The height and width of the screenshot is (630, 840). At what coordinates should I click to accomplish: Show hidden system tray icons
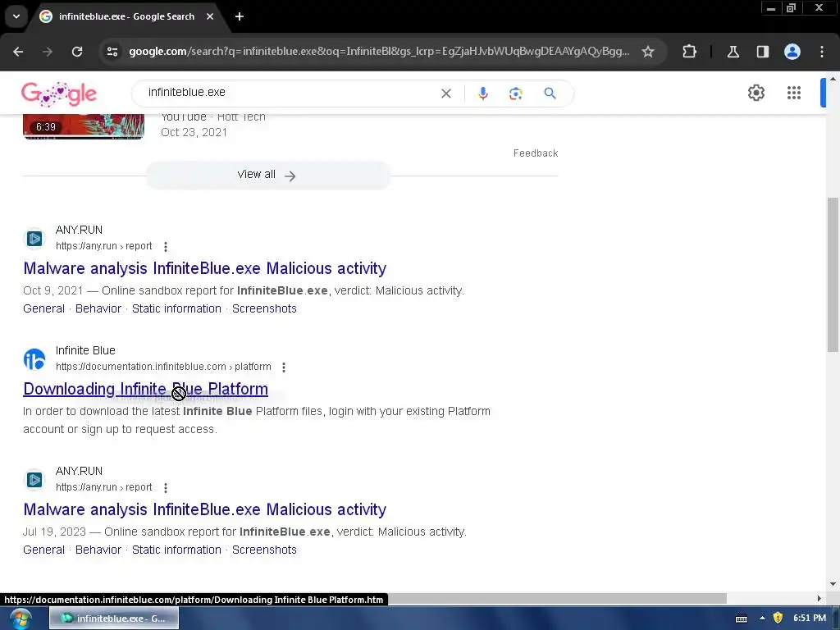click(x=762, y=619)
